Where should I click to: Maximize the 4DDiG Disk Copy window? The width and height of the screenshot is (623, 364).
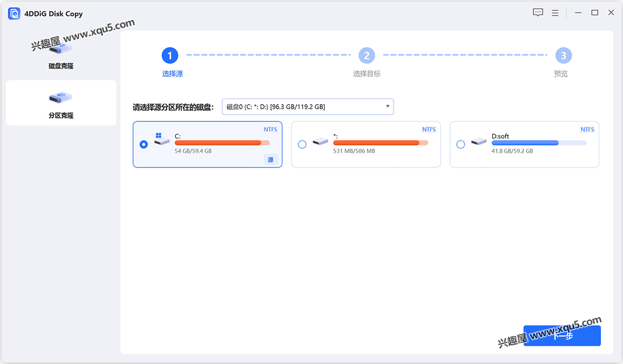click(x=595, y=12)
